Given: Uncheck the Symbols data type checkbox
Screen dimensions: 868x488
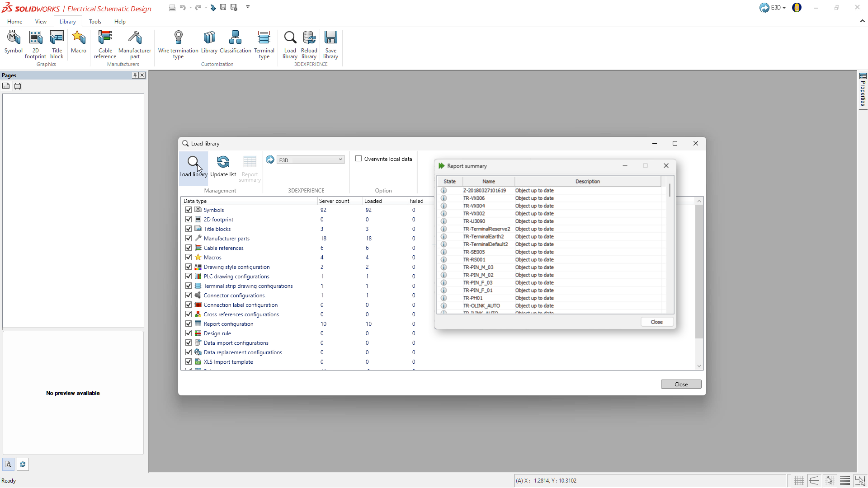Looking at the screenshot, I should click(x=189, y=210).
